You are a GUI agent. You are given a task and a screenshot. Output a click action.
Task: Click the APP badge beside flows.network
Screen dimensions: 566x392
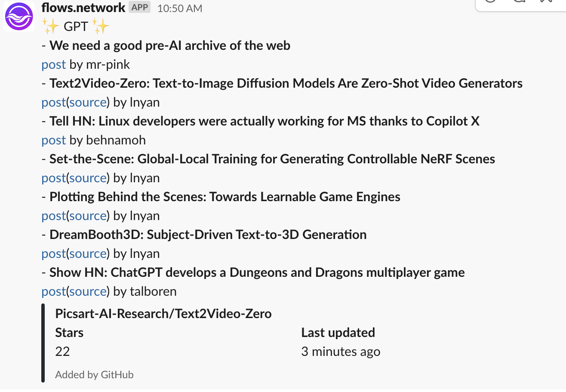(x=139, y=8)
